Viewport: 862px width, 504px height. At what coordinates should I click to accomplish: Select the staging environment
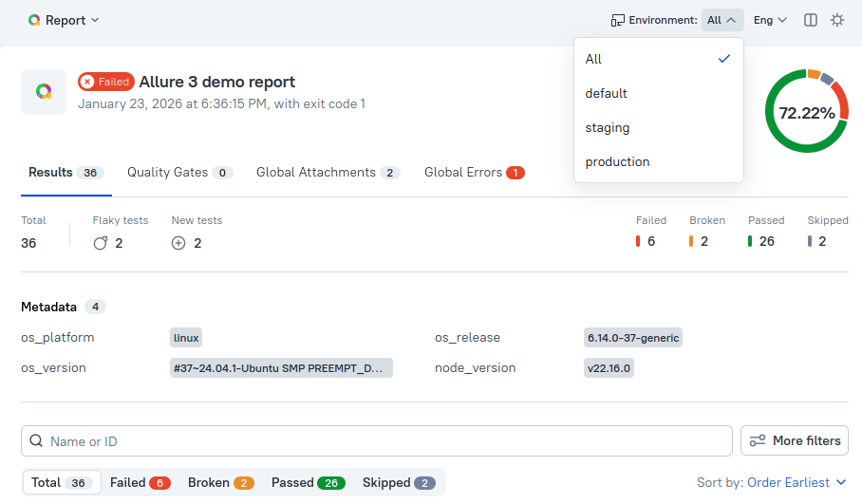[658, 127]
